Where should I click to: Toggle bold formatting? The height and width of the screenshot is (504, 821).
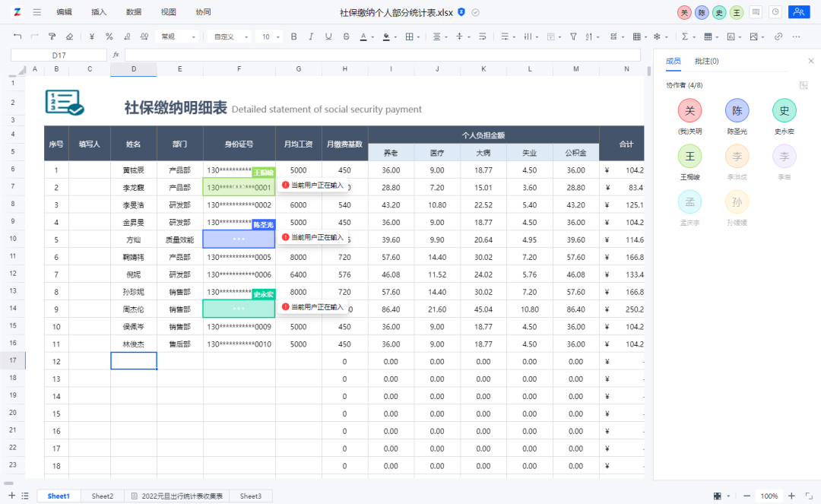point(293,36)
